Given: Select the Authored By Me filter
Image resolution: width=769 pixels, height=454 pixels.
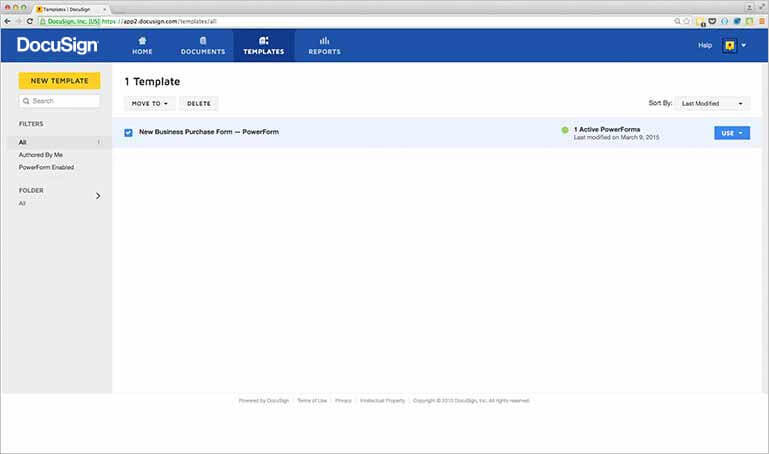Looking at the screenshot, I should point(41,155).
